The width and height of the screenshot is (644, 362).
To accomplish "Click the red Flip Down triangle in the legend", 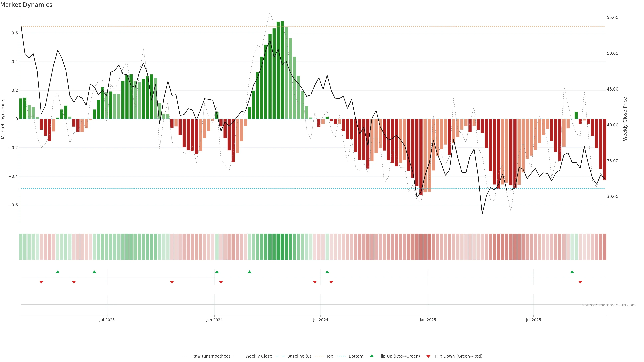I will (428, 356).
